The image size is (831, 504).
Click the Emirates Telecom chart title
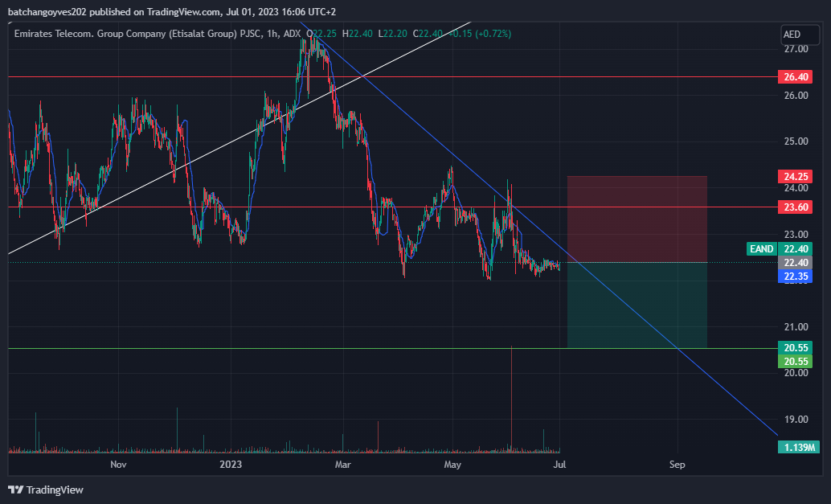pyautogui.click(x=137, y=34)
